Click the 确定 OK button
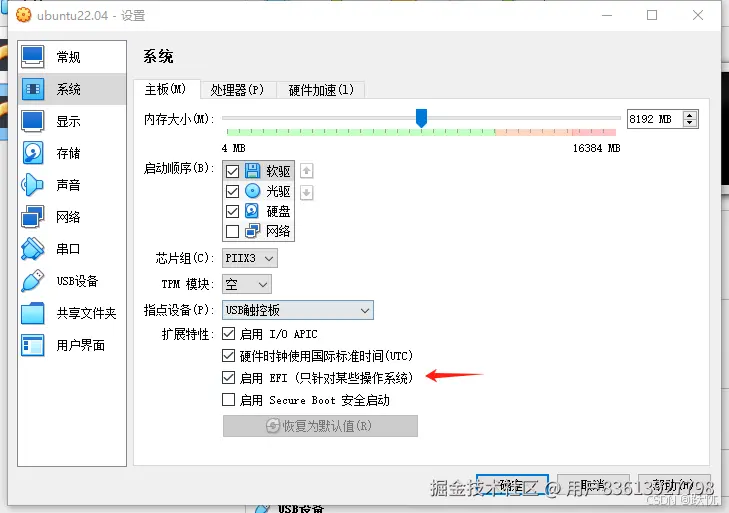Screen dimensions: 729x513 (512, 486)
